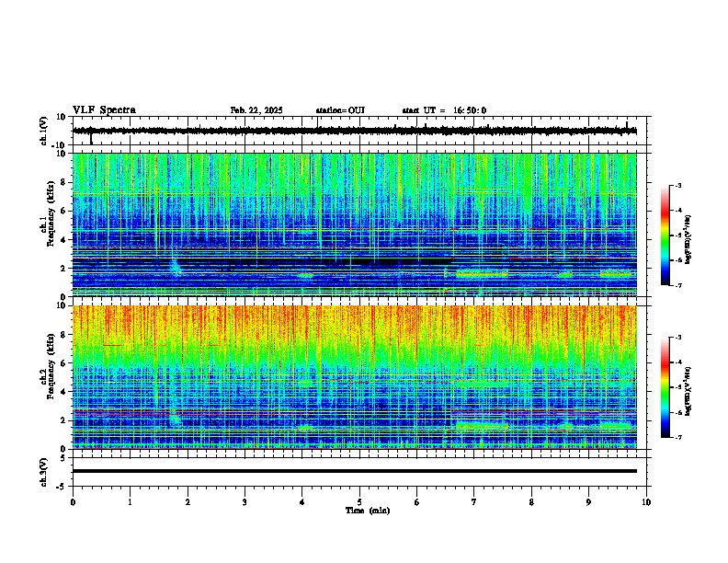
Task: Click the "6" kHz tick on ch.1 frequency axis
Action: (x=63, y=211)
